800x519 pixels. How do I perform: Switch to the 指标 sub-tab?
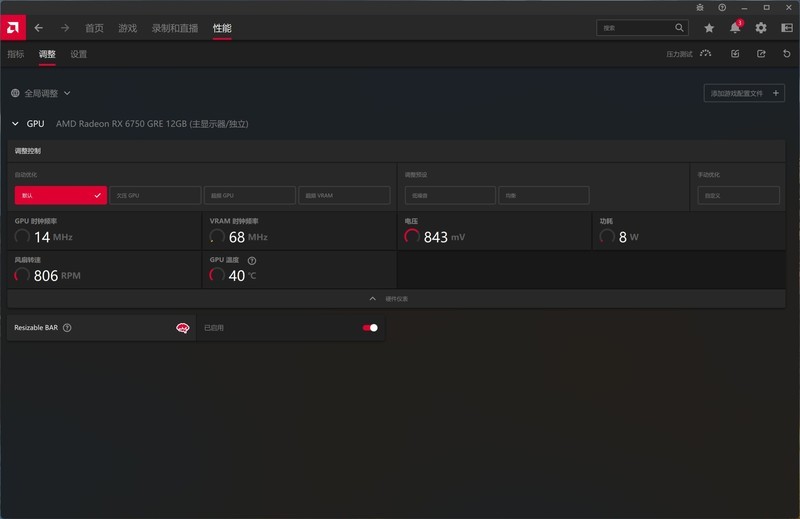pyautogui.click(x=16, y=54)
